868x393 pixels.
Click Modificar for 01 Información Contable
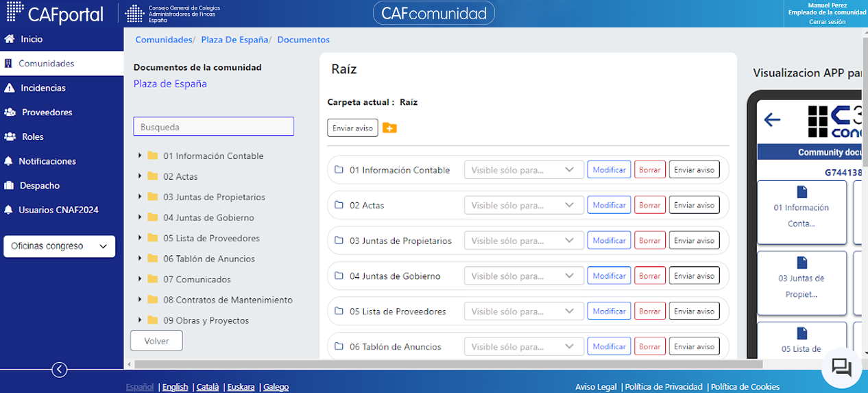pyautogui.click(x=609, y=169)
